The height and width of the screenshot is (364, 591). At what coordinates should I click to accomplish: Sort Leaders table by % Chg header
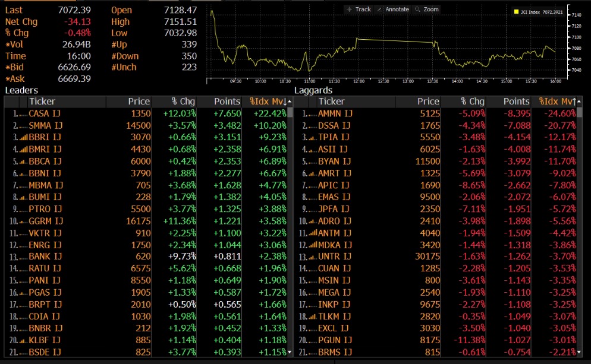coord(183,102)
